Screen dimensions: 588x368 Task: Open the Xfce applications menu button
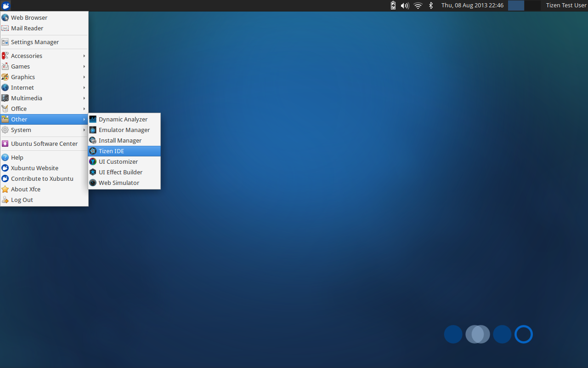6,6
